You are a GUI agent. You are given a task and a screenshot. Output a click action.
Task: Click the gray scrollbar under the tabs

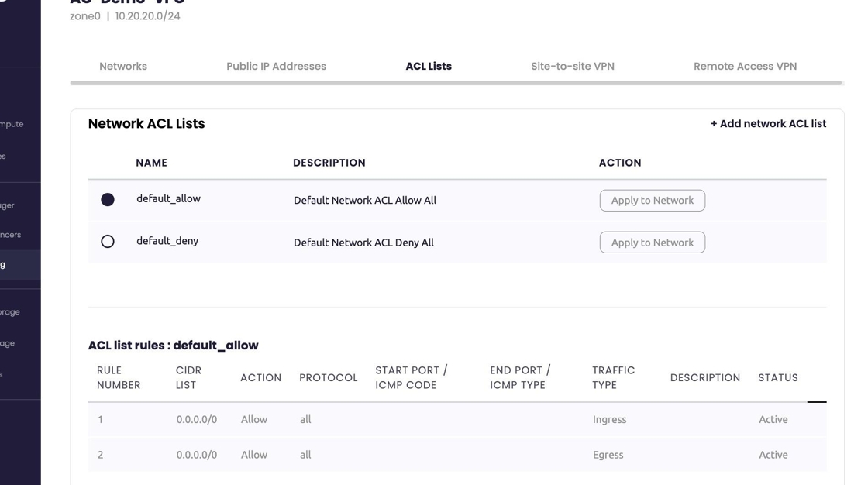pyautogui.click(x=456, y=83)
